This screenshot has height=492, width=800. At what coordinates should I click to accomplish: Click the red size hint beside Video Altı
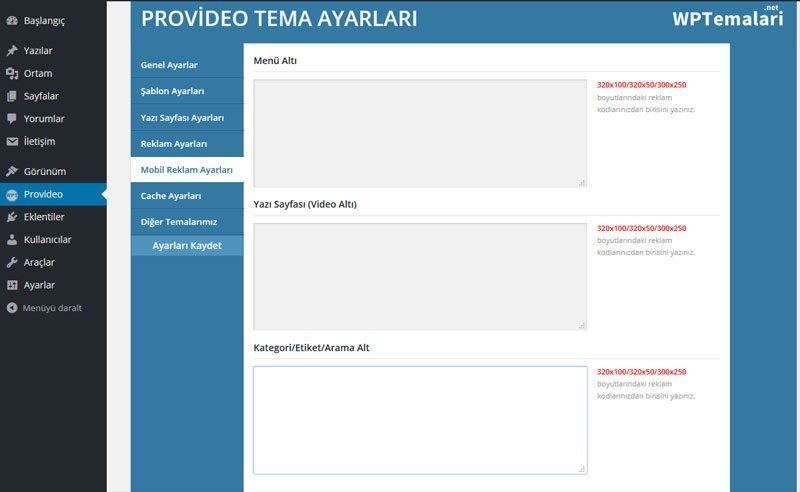(641, 228)
